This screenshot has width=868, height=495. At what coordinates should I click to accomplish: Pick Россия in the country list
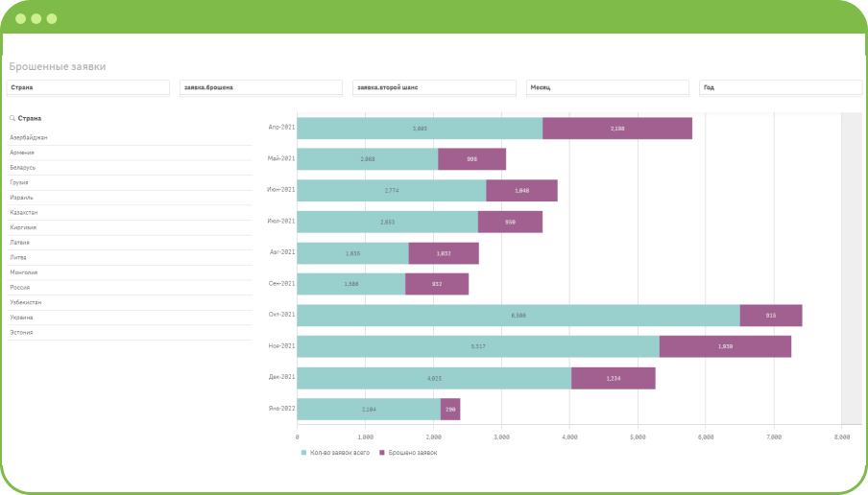[20, 287]
